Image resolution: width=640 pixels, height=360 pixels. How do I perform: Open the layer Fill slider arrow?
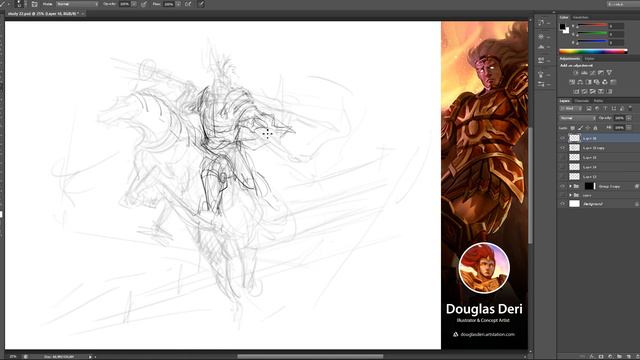click(629, 128)
